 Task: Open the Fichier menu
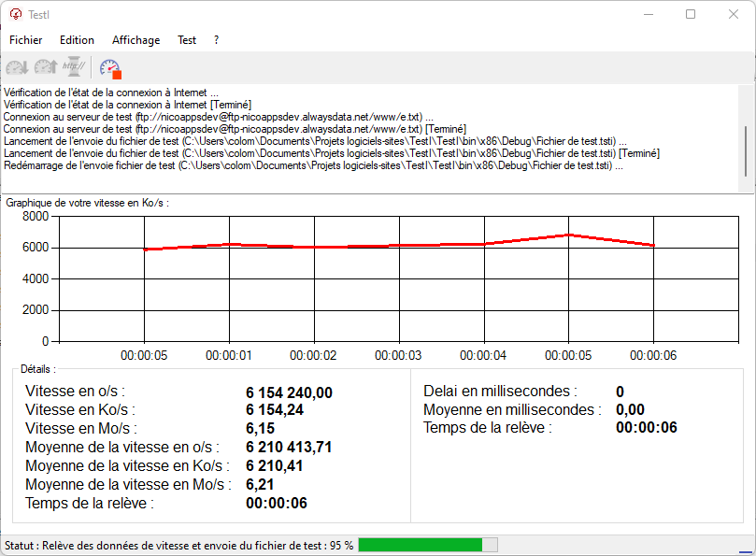point(26,40)
